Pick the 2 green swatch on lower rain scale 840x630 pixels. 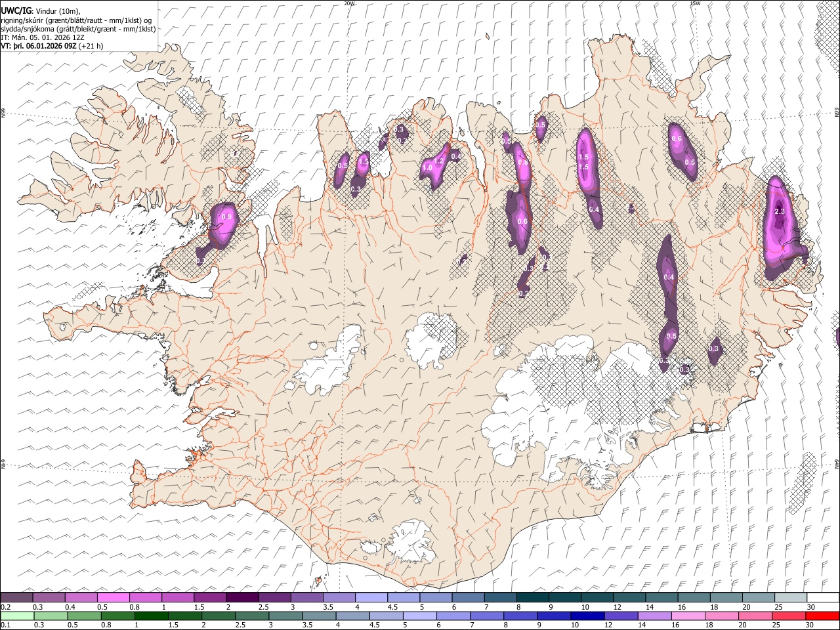219,616
